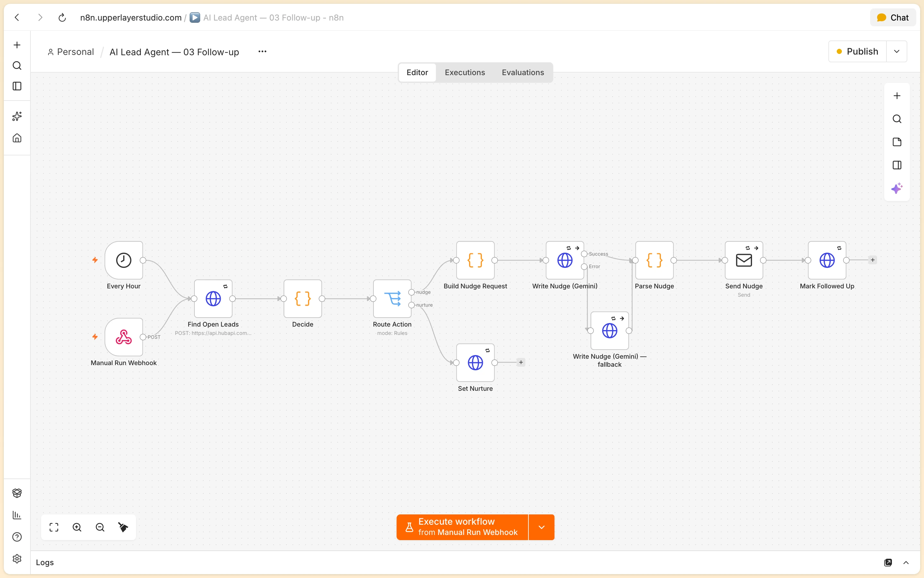
Task: Expand the Publish options dropdown
Action: click(897, 51)
